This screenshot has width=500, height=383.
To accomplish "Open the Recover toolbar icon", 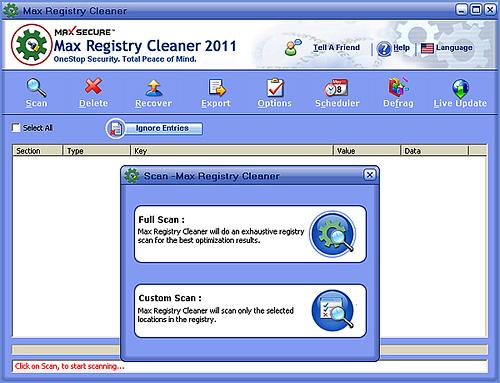I will [154, 88].
